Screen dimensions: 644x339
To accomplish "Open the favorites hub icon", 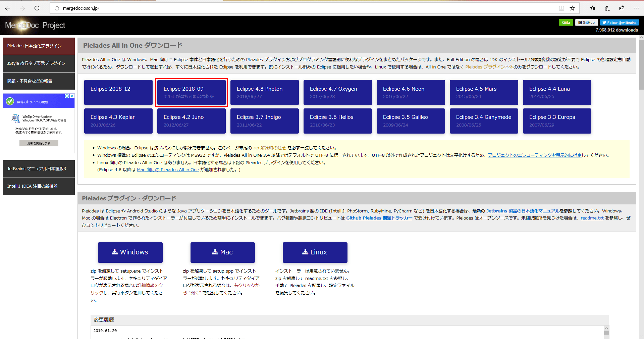I will click(x=593, y=8).
